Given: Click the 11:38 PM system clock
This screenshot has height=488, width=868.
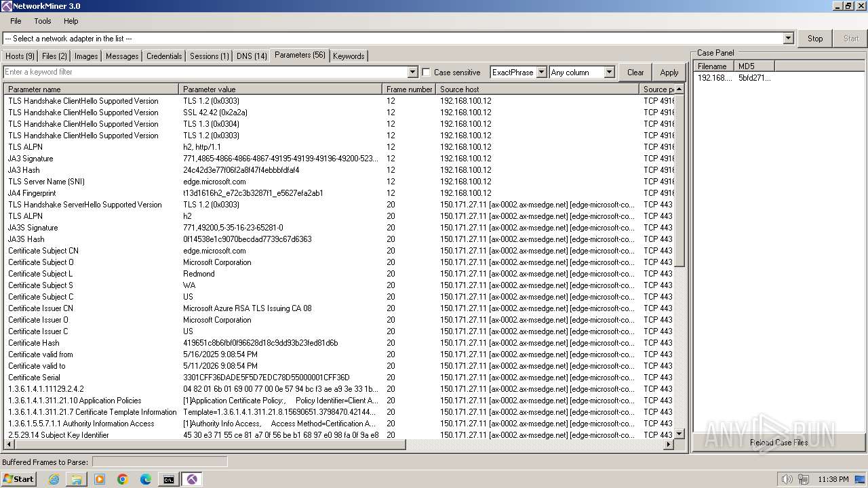Looking at the screenshot, I should click(x=833, y=479).
